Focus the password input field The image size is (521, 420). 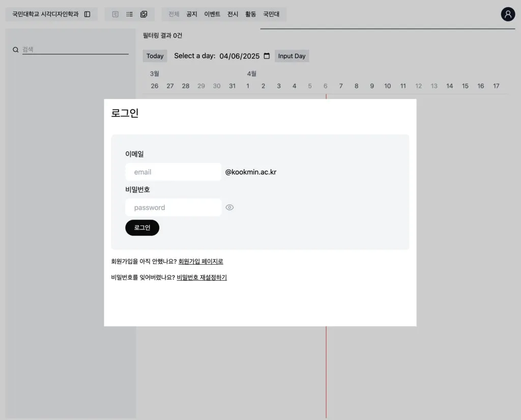click(x=173, y=207)
